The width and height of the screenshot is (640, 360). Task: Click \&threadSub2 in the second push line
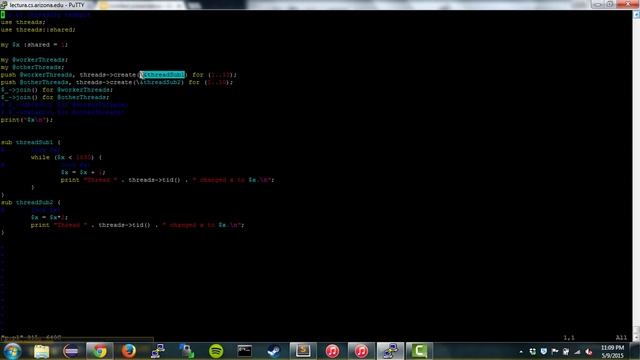tap(158, 82)
